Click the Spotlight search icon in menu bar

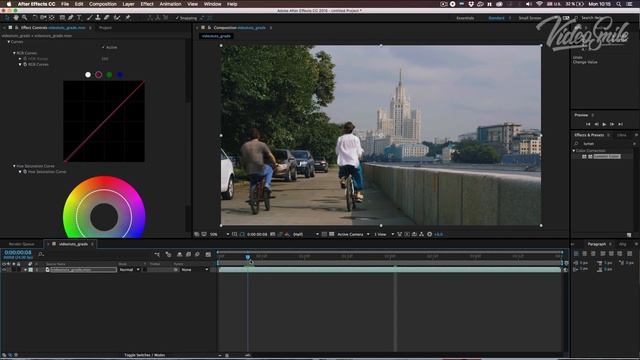click(x=619, y=4)
